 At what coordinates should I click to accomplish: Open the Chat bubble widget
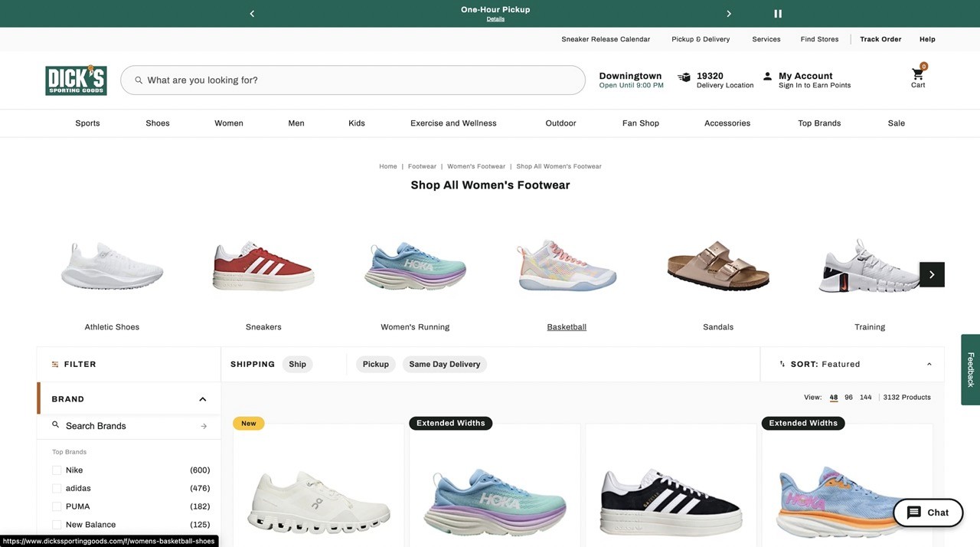point(928,513)
